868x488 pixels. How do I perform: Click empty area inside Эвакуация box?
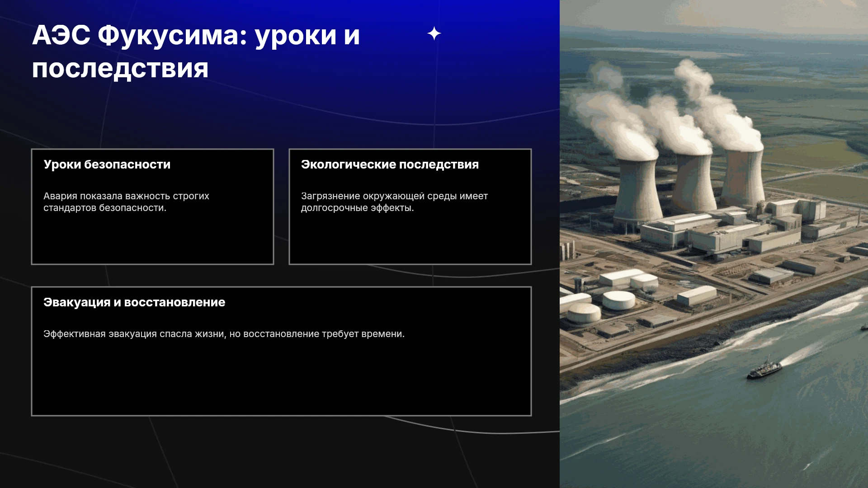coord(281,377)
